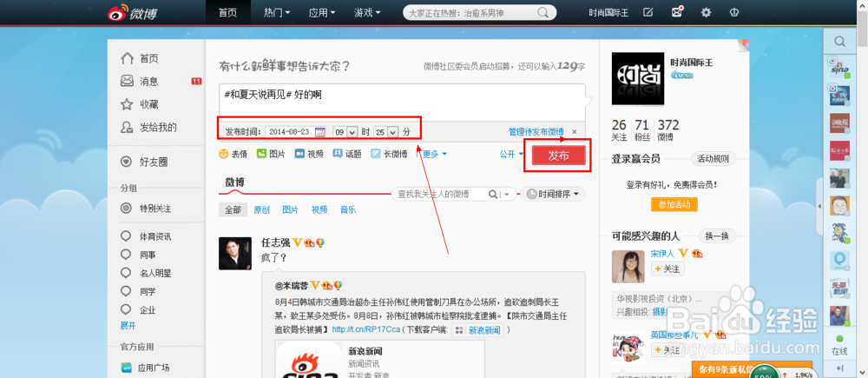Open 消息 in the left sidebar
Image resolution: width=868 pixels, height=378 pixels.
pyautogui.click(x=140, y=81)
